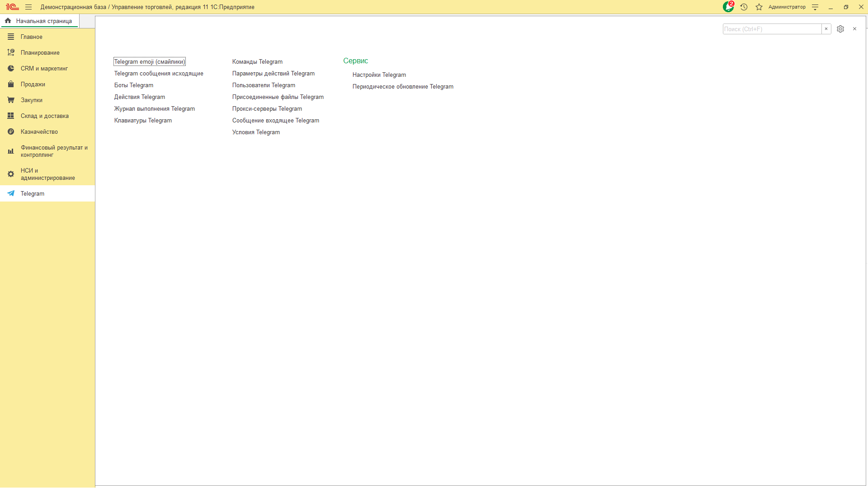Open Прокси-серверы Telegram list
The width and height of the screenshot is (868, 488).
(x=267, y=108)
